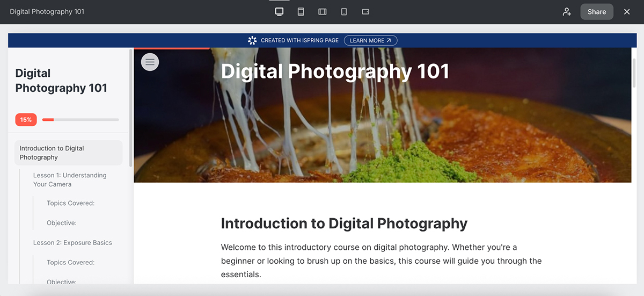Open Lesson 1: Understanding Your Camera
The width and height of the screenshot is (644, 296).
[70, 179]
